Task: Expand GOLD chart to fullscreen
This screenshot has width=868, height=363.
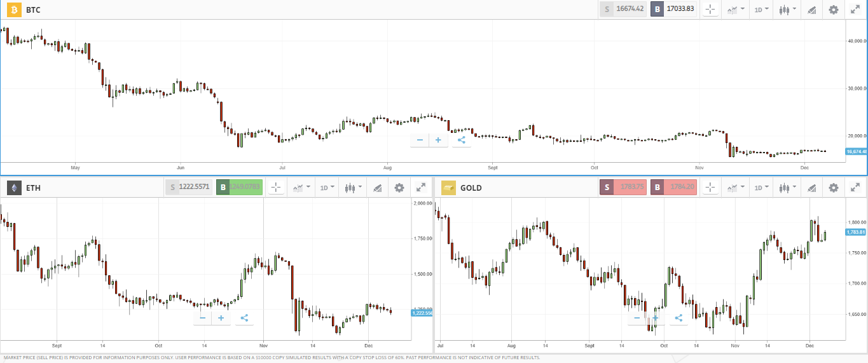Action: [x=855, y=188]
